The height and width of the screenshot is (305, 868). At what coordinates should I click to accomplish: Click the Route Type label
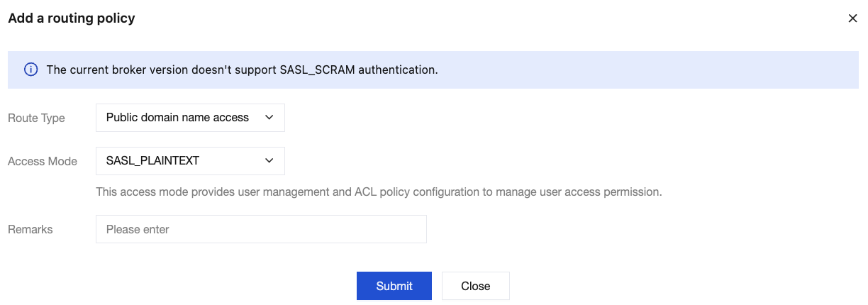pyautogui.click(x=36, y=118)
